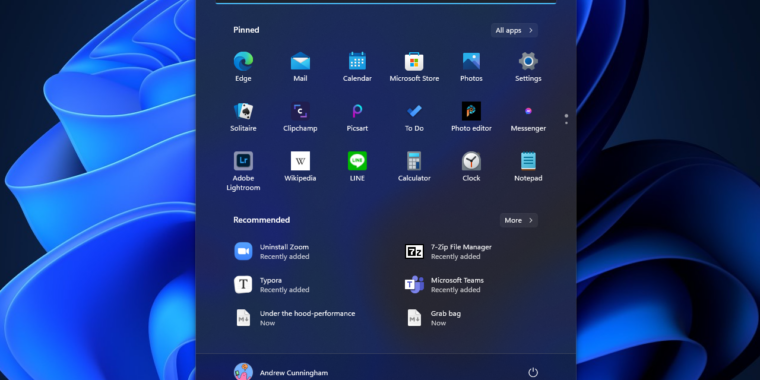Open the Andrew Cunningham account menu
Image resolution: width=760 pixels, height=380 pixels.
pos(281,372)
